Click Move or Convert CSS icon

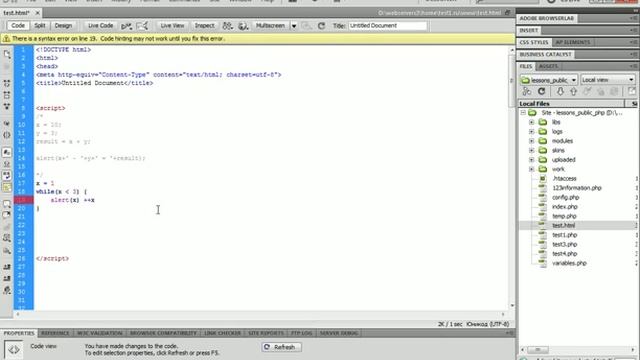[x=7, y=251]
